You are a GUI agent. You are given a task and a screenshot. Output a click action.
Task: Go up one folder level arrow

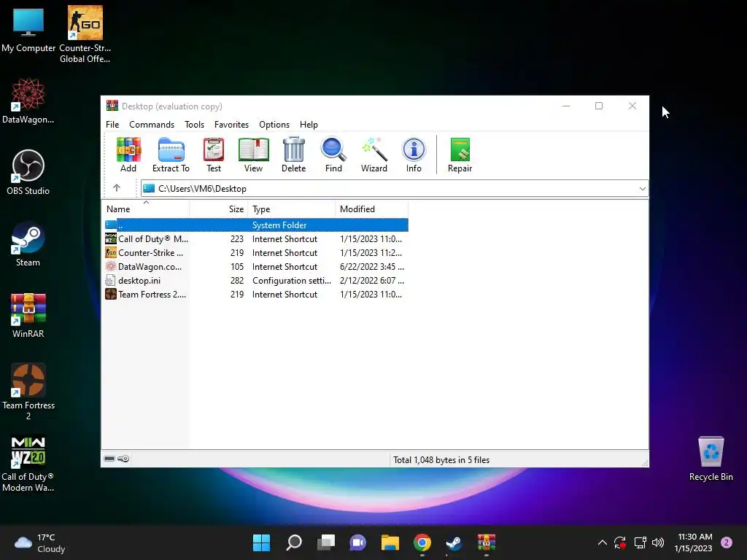(117, 188)
